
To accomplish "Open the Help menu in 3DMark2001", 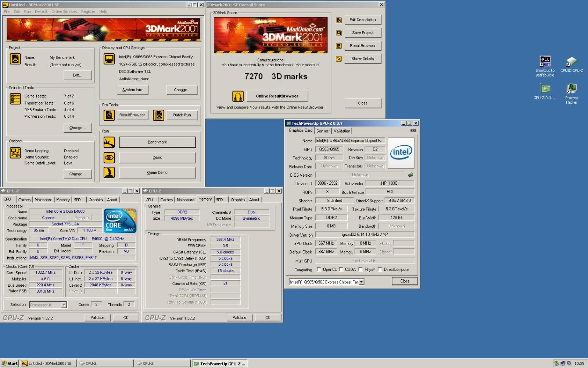I will [103, 11].
